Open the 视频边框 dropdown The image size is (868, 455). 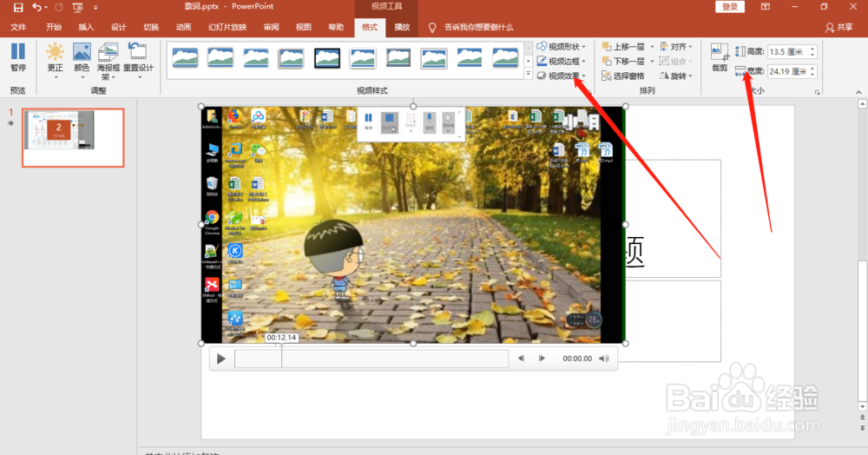tap(562, 61)
